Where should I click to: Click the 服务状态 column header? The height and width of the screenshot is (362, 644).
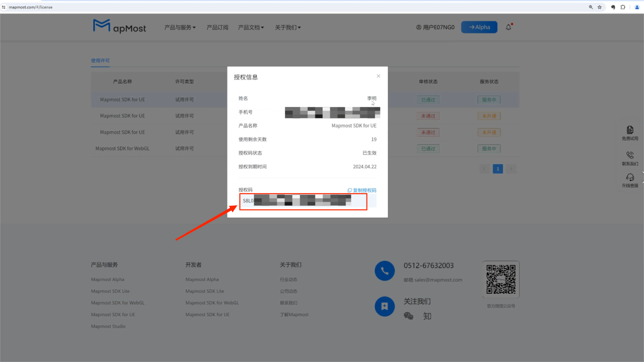pyautogui.click(x=489, y=82)
